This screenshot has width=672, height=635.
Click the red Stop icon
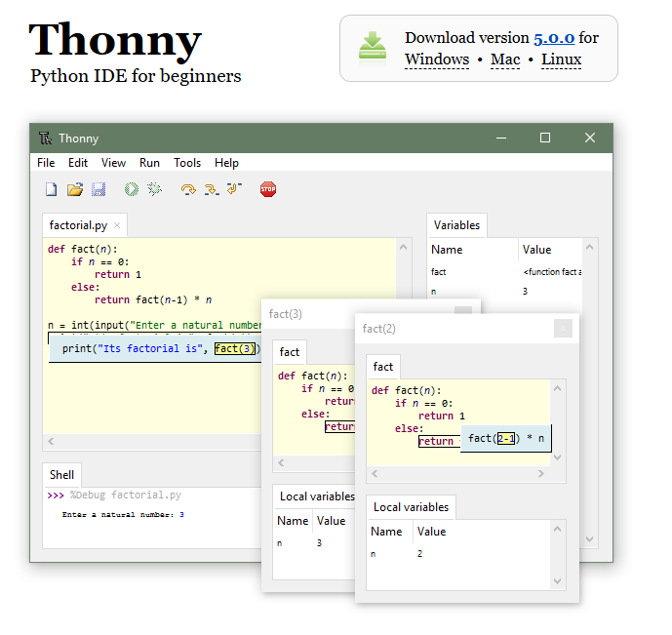coord(268,189)
